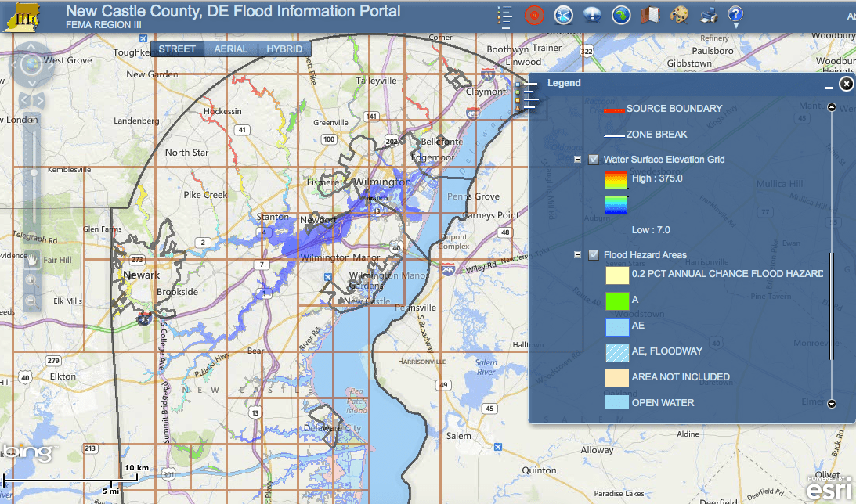Click 0.2 PCT annual chance yellow swatch

pyautogui.click(x=617, y=275)
